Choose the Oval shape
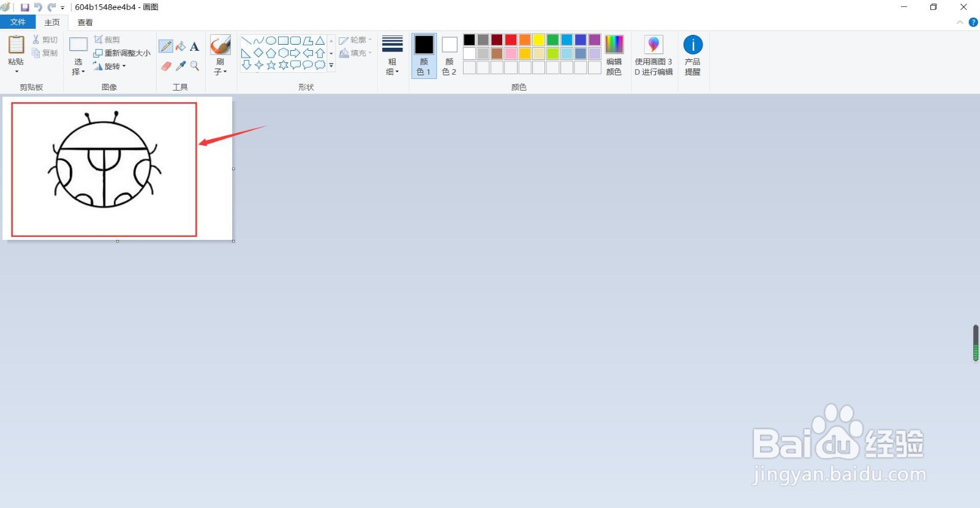Screen dimensions: 980x508 click(x=271, y=41)
